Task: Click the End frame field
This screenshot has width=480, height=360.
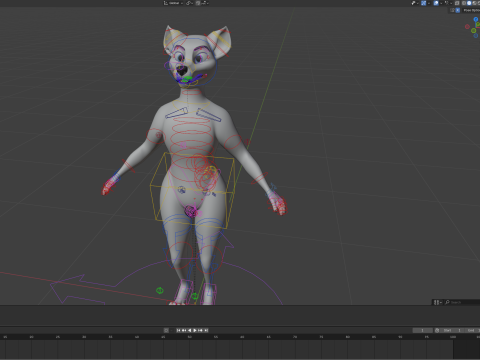Action: point(473,330)
